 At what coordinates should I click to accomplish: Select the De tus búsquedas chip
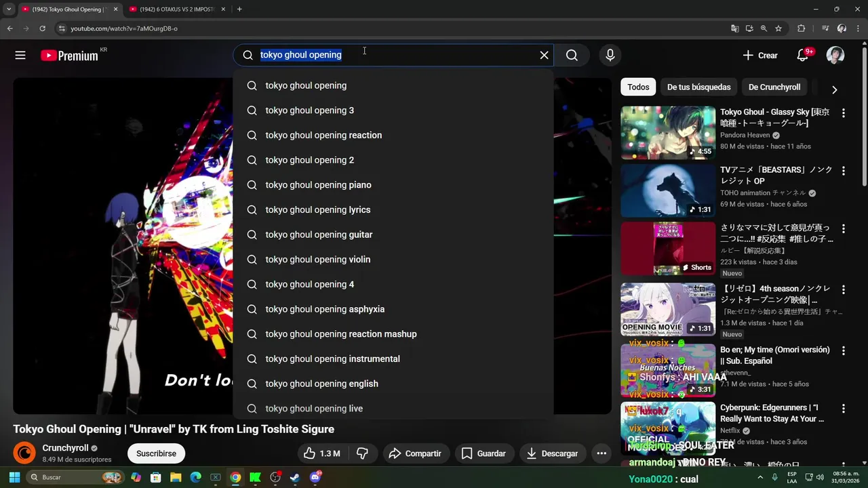click(x=698, y=87)
